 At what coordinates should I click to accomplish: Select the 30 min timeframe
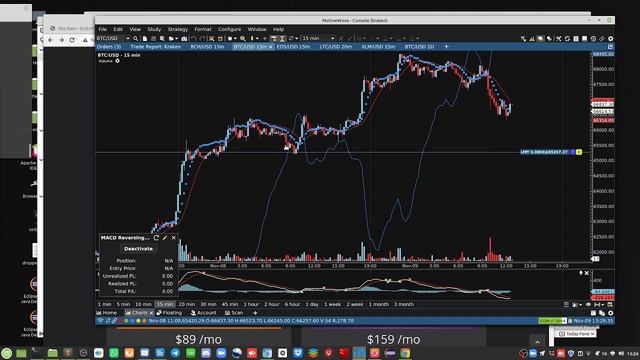coord(208,304)
